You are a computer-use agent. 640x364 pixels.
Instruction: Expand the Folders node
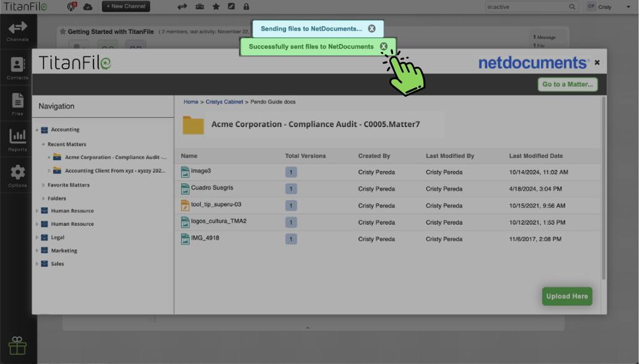pos(43,198)
